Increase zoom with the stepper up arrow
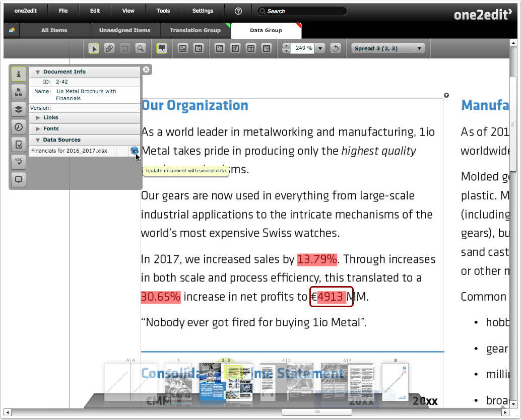 [286, 46]
